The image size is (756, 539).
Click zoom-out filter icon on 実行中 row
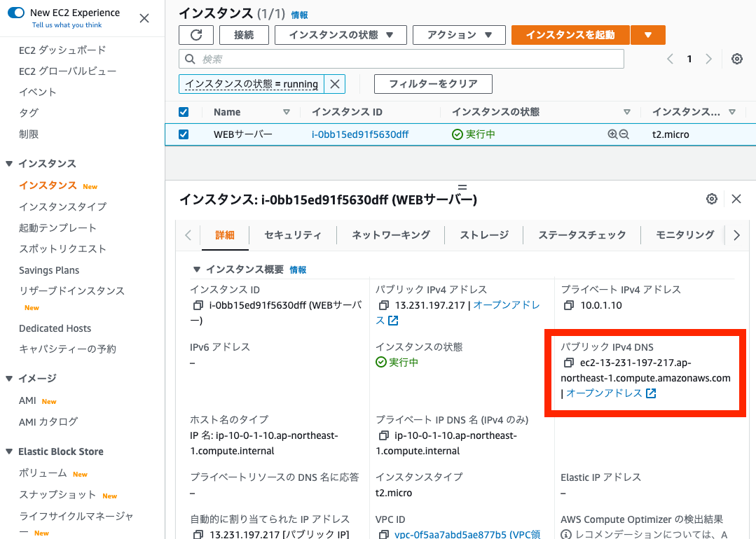624,134
